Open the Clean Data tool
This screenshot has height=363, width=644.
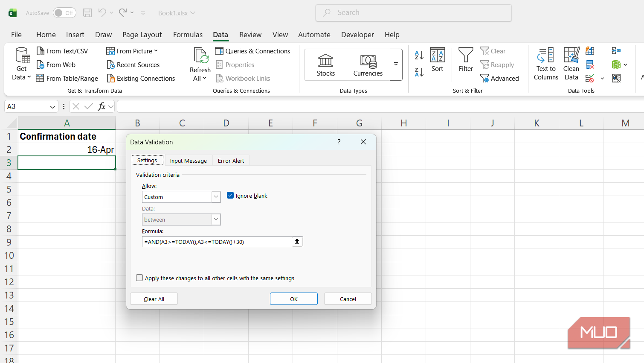pyautogui.click(x=571, y=64)
